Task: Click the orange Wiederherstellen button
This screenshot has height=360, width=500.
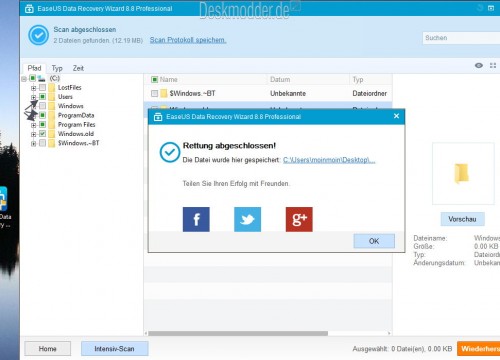Action: tap(479, 349)
